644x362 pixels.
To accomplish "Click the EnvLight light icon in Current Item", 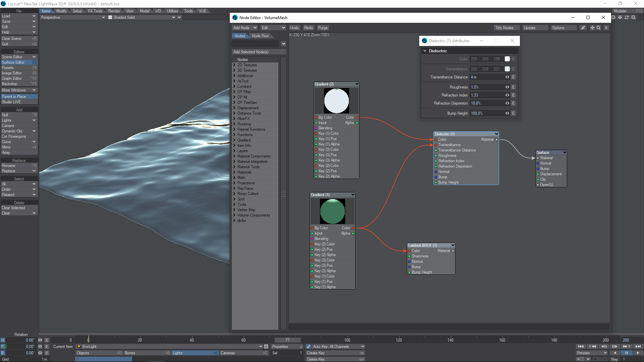I will pyautogui.click(x=79, y=347).
